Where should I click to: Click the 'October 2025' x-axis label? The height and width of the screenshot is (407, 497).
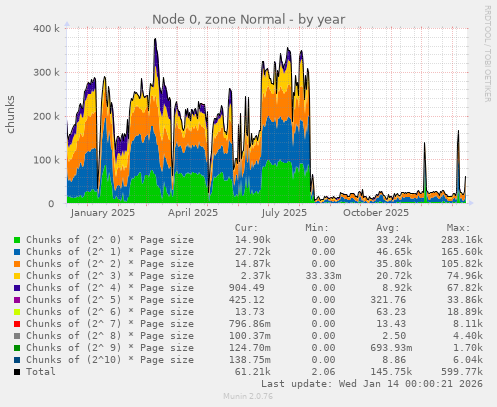(x=376, y=213)
